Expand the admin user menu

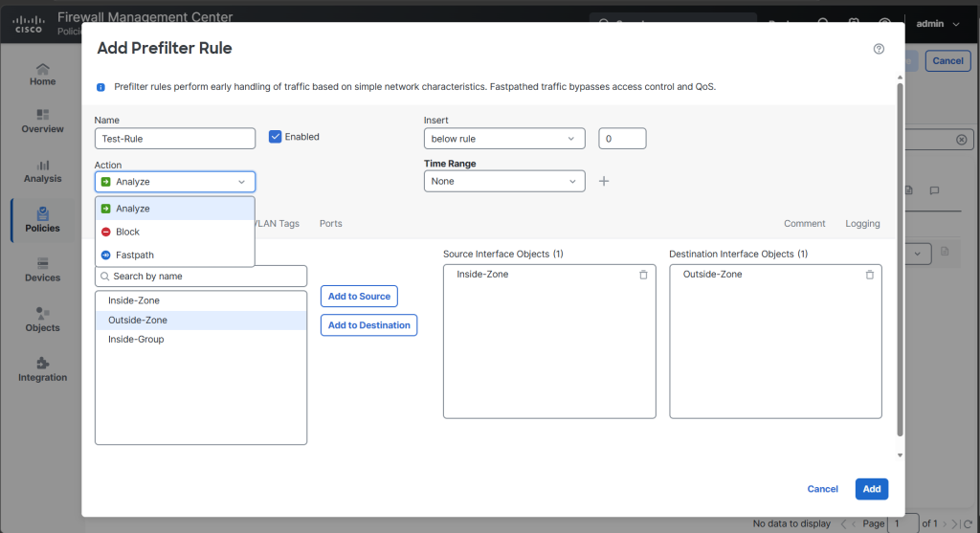click(x=938, y=24)
